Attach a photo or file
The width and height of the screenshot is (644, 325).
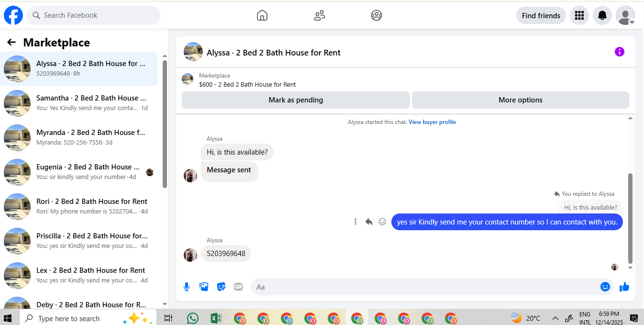(204, 287)
